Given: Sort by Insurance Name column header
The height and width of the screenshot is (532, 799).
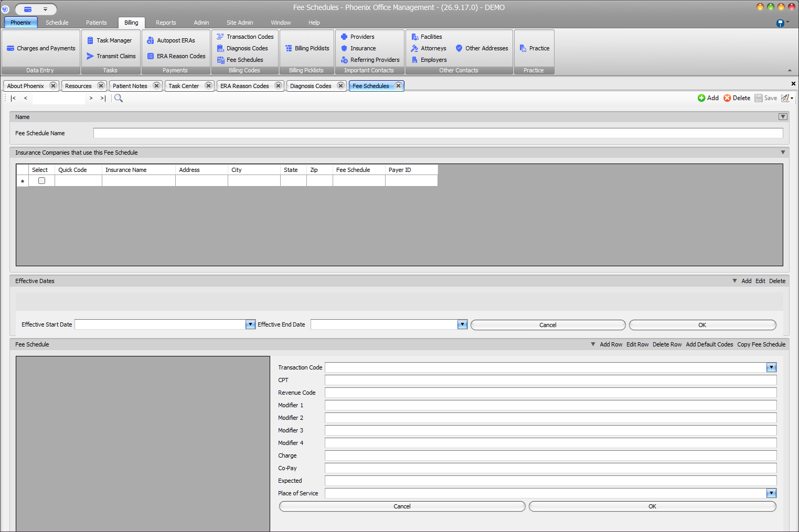Looking at the screenshot, I should tap(139, 170).
